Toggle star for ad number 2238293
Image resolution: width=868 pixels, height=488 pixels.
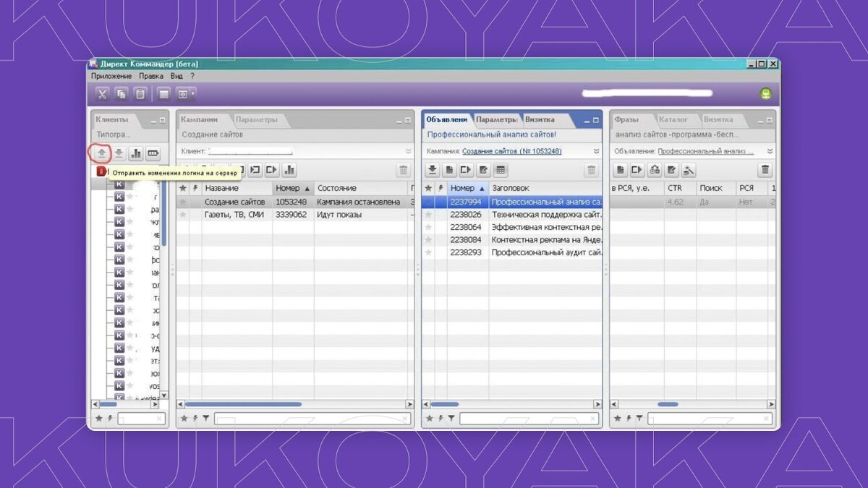428,252
